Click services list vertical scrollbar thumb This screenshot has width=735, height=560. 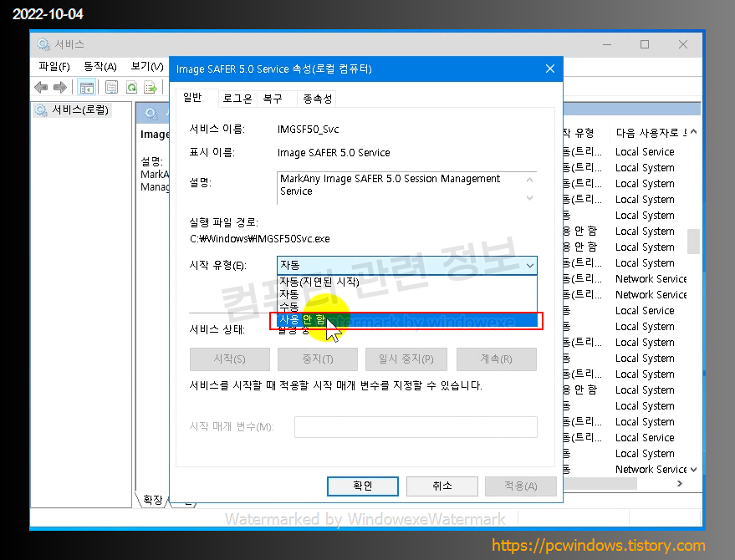point(694,242)
